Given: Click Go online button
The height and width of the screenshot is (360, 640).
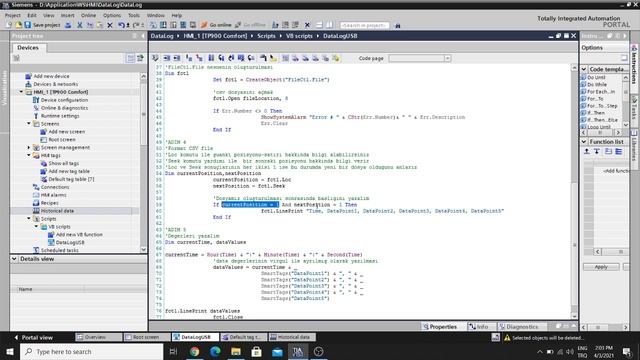Looking at the screenshot, I should [216, 25].
